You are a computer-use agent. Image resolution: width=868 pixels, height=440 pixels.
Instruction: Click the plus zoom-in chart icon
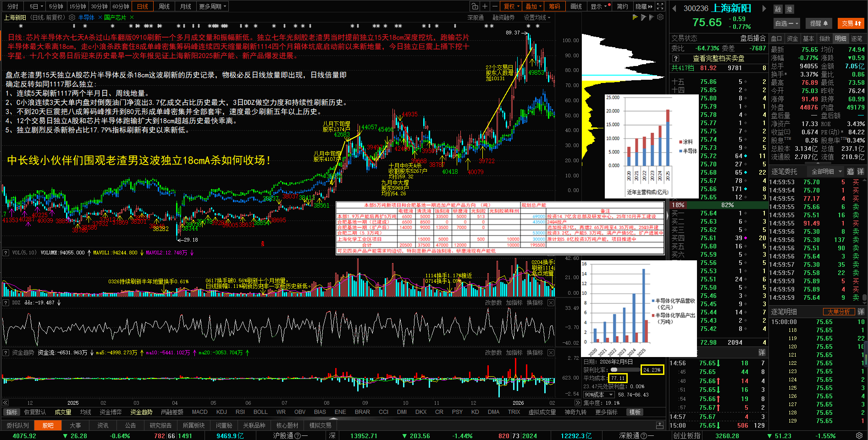(485, 6)
